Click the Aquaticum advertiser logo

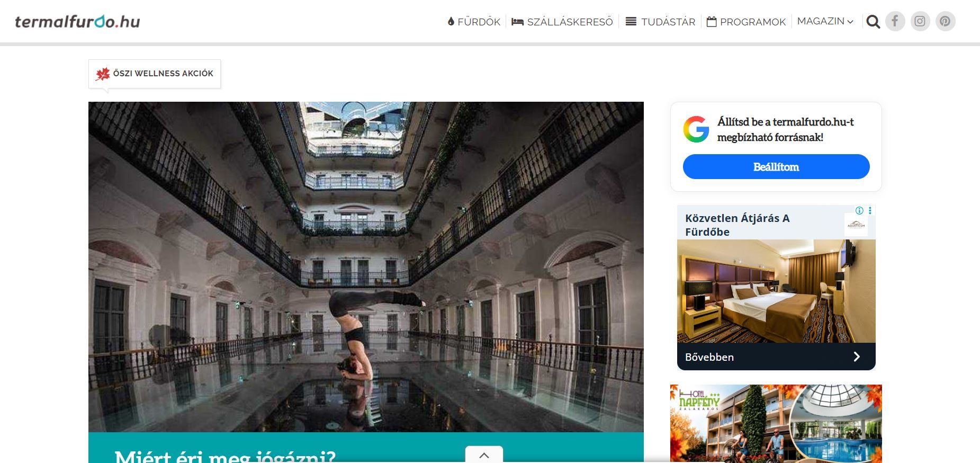click(x=856, y=225)
